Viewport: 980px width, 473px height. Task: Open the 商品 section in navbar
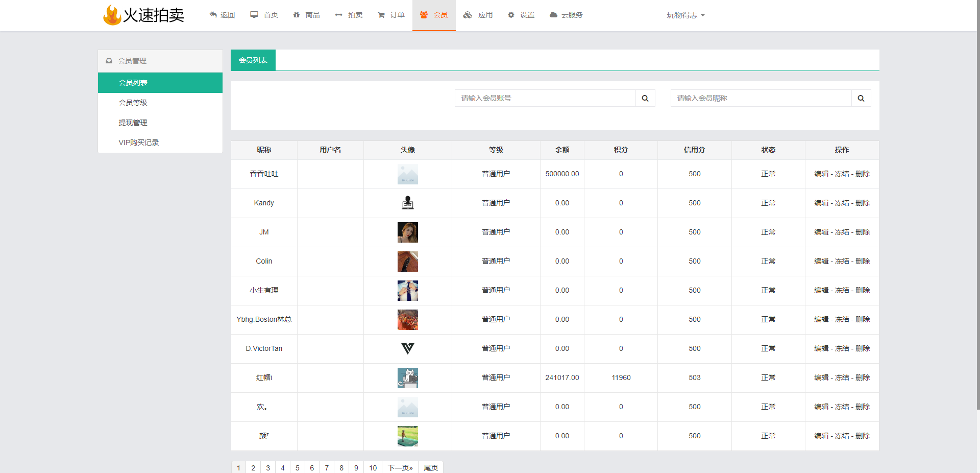pos(307,15)
